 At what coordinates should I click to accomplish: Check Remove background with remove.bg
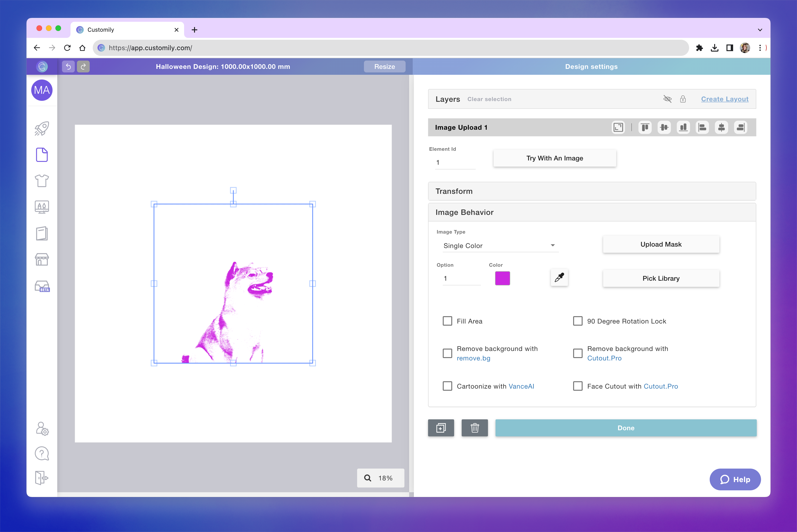447,353
